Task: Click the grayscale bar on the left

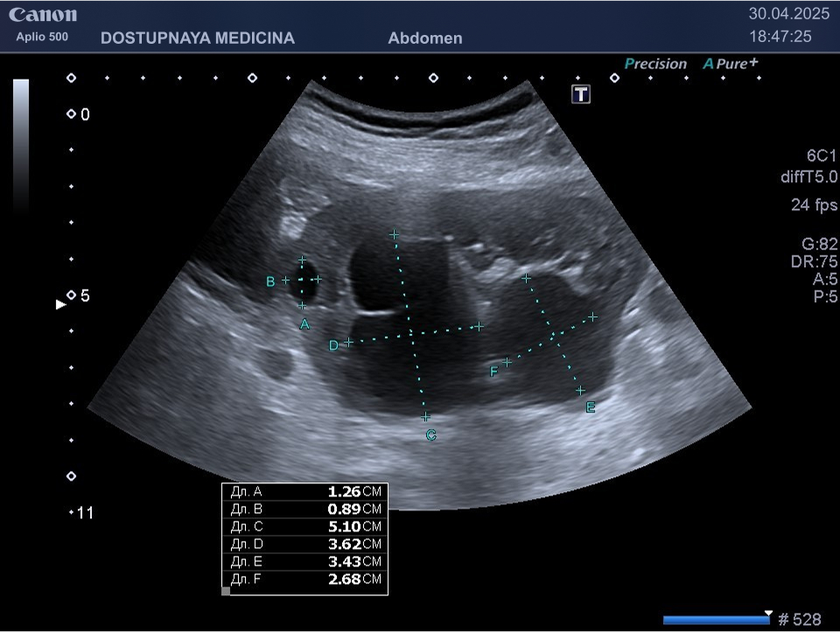Action: pyautogui.click(x=21, y=146)
